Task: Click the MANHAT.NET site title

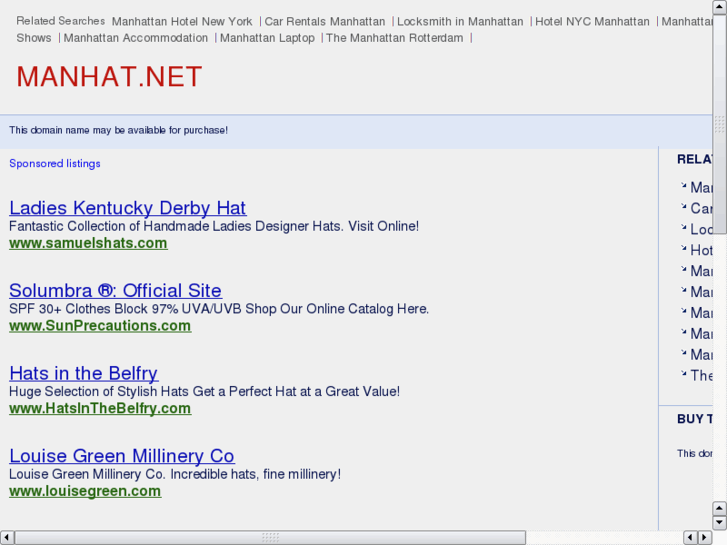Action: click(x=109, y=77)
